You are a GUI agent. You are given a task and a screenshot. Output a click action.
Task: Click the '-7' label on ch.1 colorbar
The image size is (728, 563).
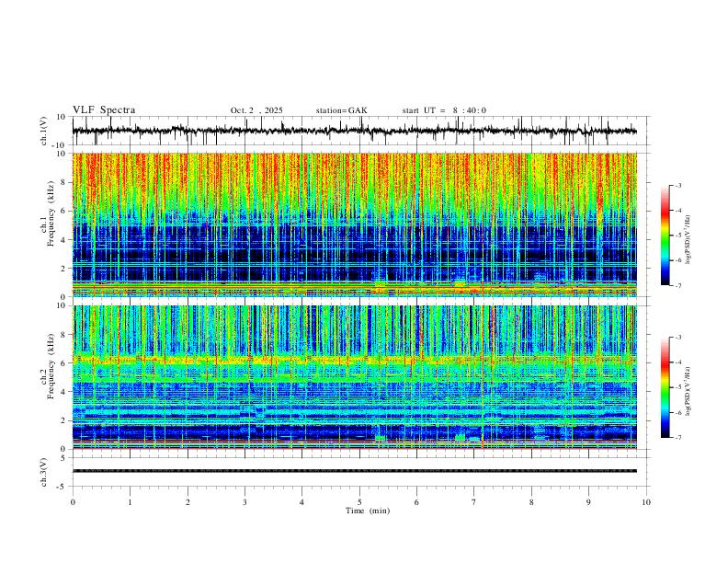pos(677,285)
